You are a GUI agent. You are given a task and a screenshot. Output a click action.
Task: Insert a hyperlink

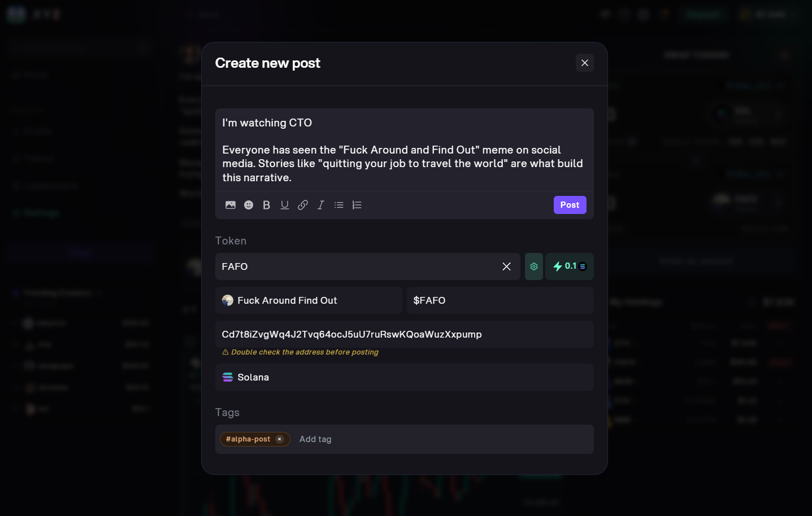[302, 205]
